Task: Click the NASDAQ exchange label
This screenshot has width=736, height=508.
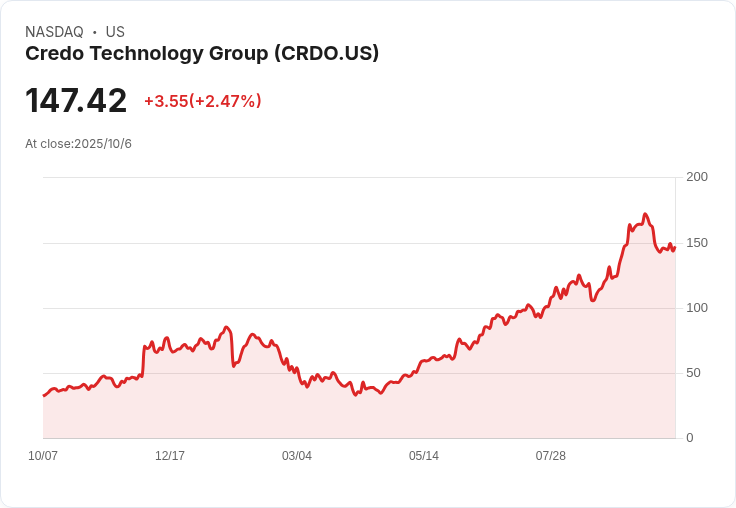Action: (x=54, y=32)
